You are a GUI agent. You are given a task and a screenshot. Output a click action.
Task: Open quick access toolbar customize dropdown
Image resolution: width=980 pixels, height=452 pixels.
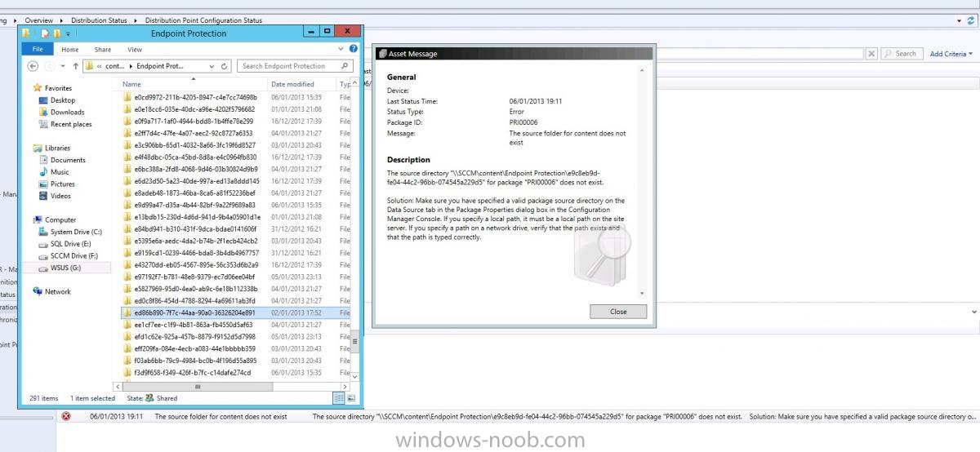coord(68,33)
